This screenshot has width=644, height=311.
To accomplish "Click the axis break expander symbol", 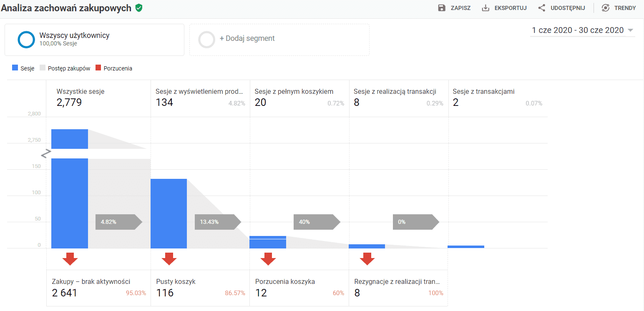I will (x=45, y=154).
